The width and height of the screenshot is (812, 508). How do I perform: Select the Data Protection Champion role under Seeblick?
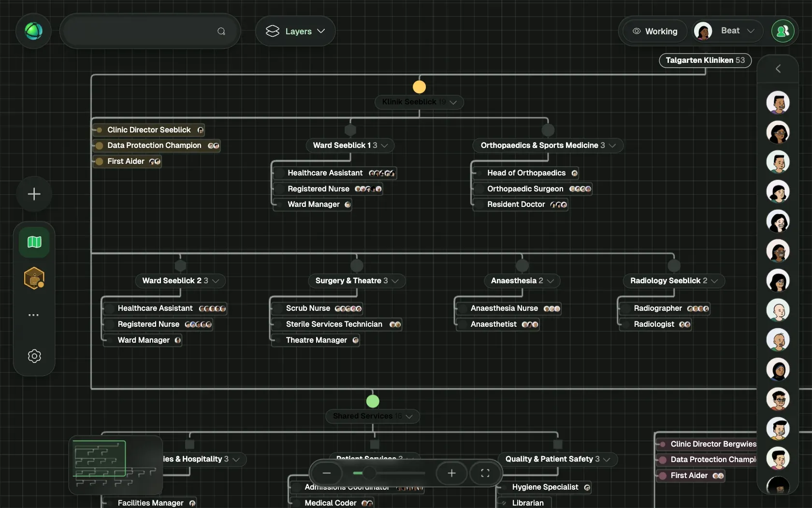[158, 145]
